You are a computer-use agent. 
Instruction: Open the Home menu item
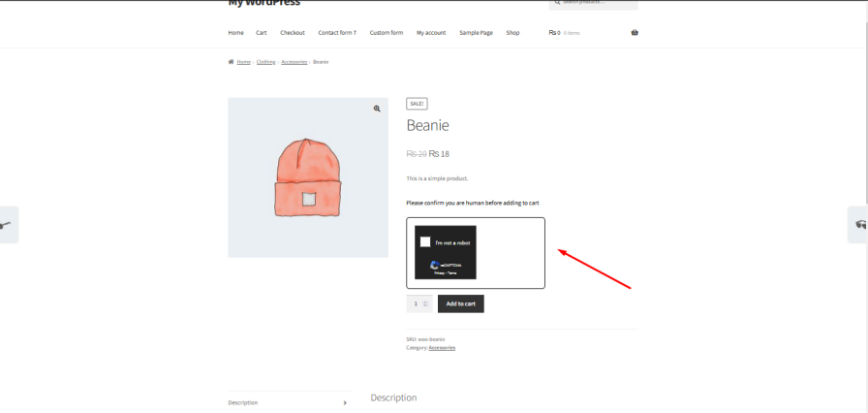pos(235,33)
